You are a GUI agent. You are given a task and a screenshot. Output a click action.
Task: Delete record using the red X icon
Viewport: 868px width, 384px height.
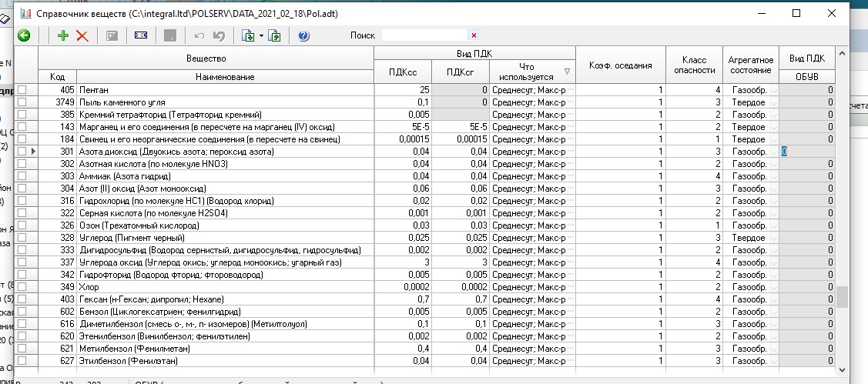(x=82, y=35)
